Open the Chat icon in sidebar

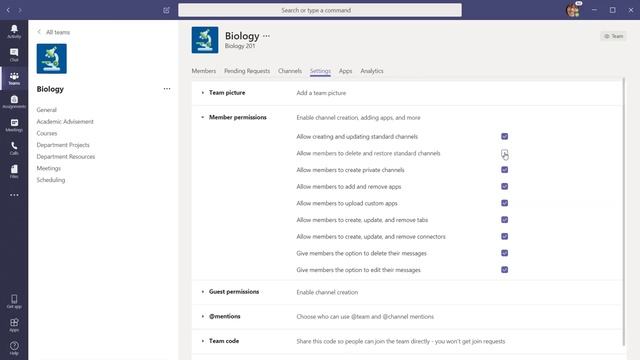(14, 55)
